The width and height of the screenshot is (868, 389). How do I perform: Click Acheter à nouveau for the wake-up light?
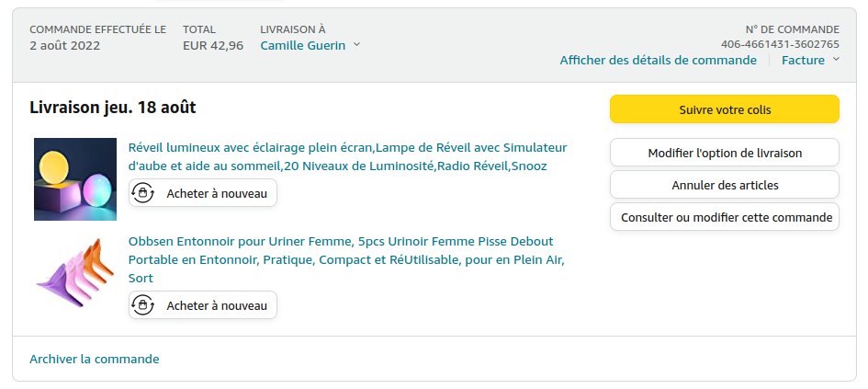click(216, 193)
